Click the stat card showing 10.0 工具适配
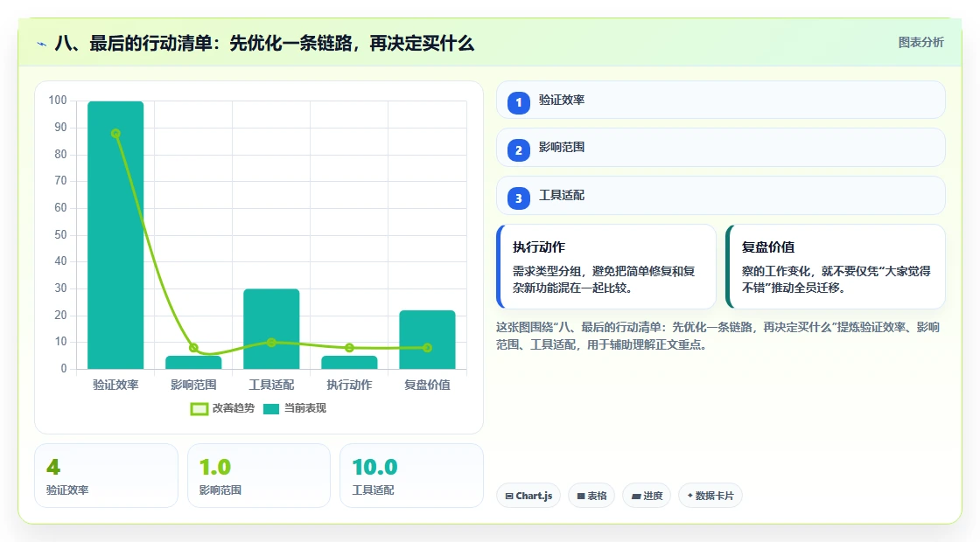 (x=411, y=476)
